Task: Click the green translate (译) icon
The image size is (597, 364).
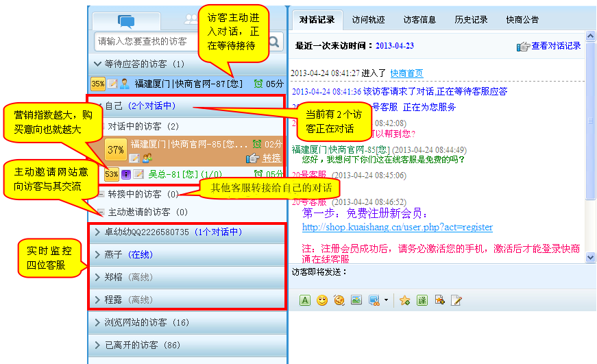Action: (x=422, y=300)
